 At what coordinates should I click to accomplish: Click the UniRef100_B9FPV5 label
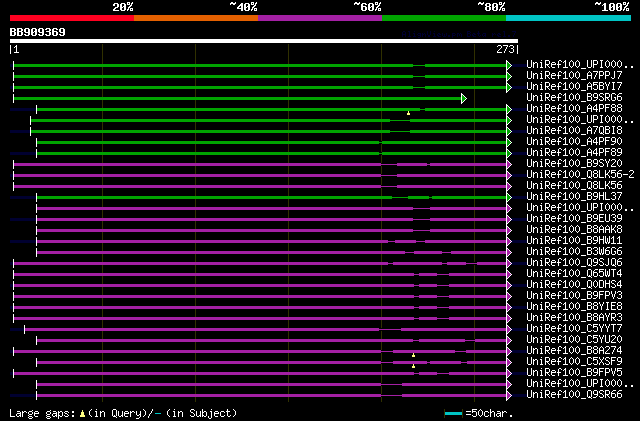pos(574,373)
